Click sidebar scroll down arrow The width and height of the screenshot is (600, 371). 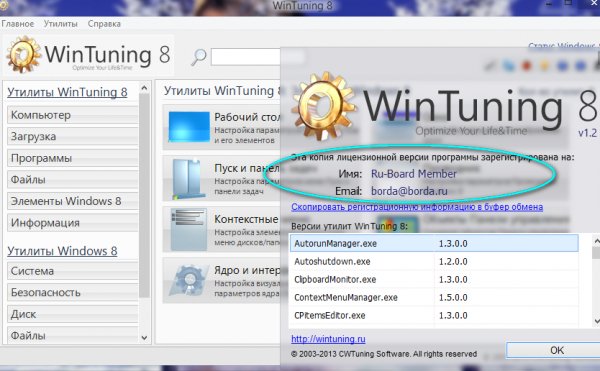click(x=144, y=338)
